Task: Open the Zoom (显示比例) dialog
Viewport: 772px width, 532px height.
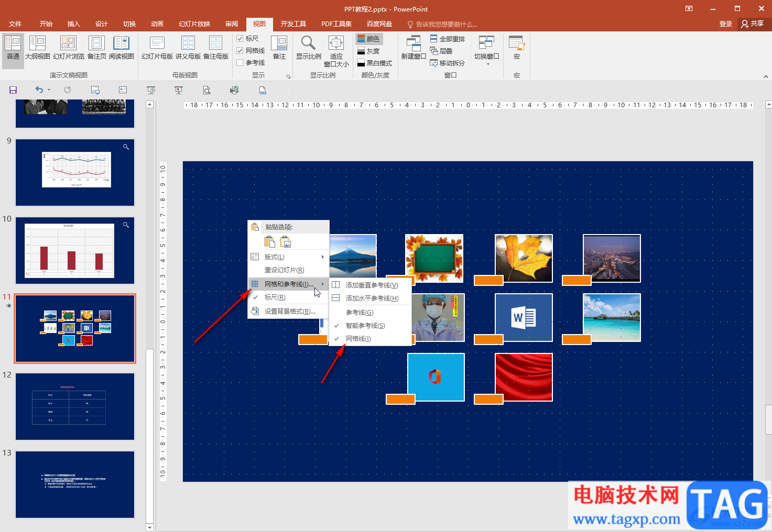Action: coord(309,48)
